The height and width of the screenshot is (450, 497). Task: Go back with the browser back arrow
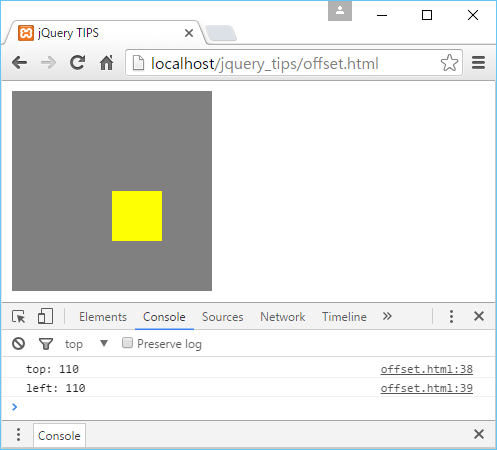[19, 63]
